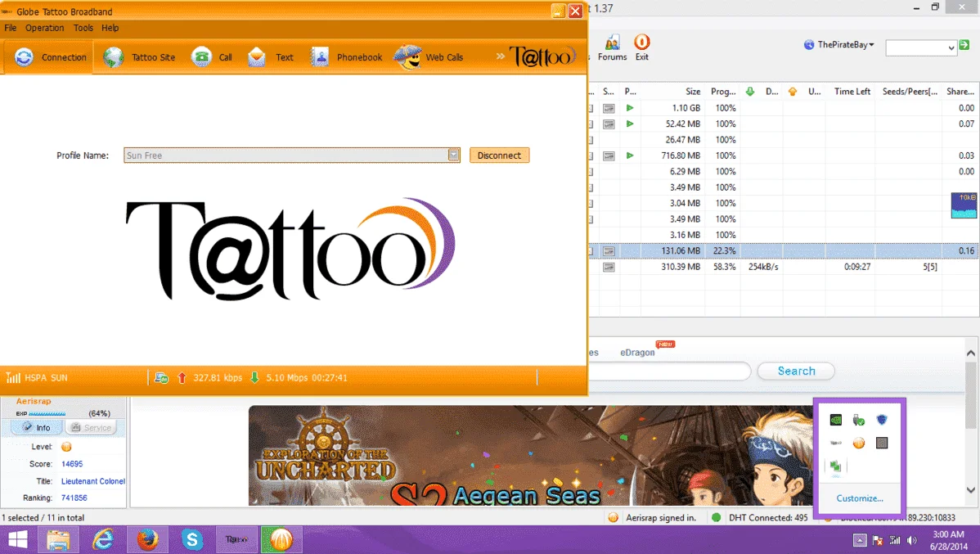Sort torrents by the Size column
This screenshot has height=554, width=980.
[x=693, y=92]
